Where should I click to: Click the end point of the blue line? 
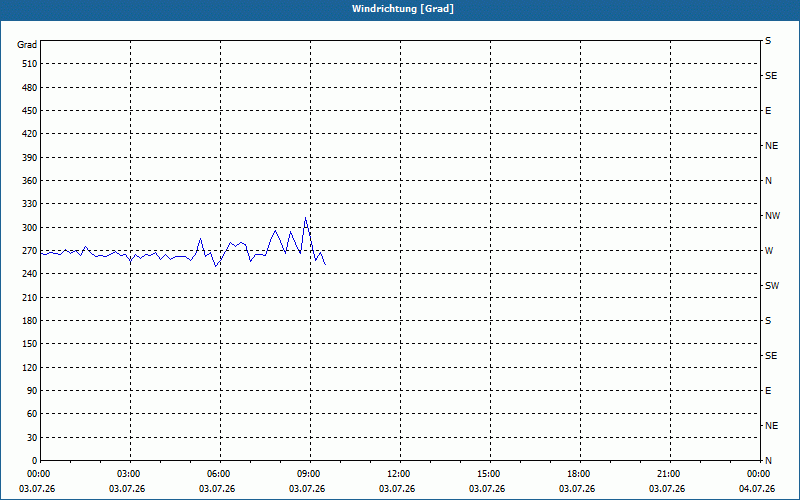(326, 264)
